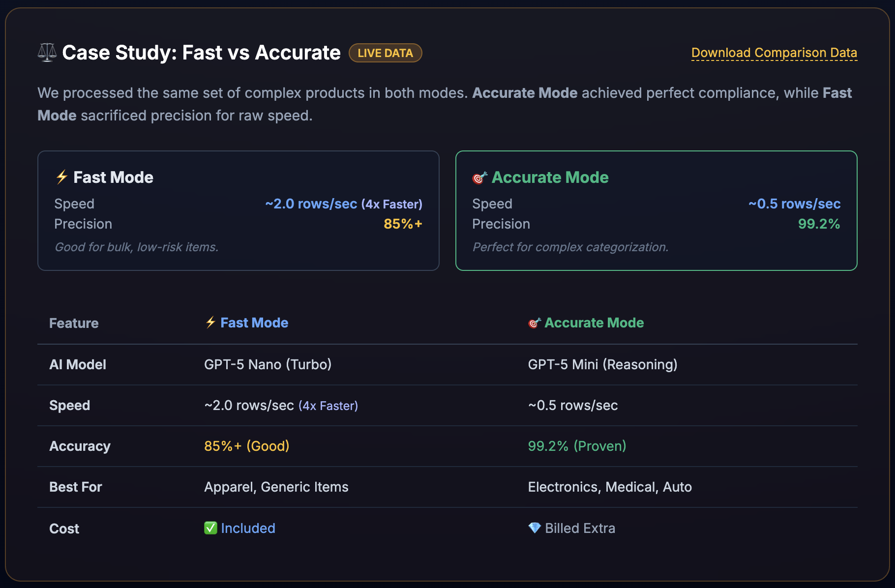Open the Download Comparison Data link
This screenshot has height=588, width=895.
774,53
